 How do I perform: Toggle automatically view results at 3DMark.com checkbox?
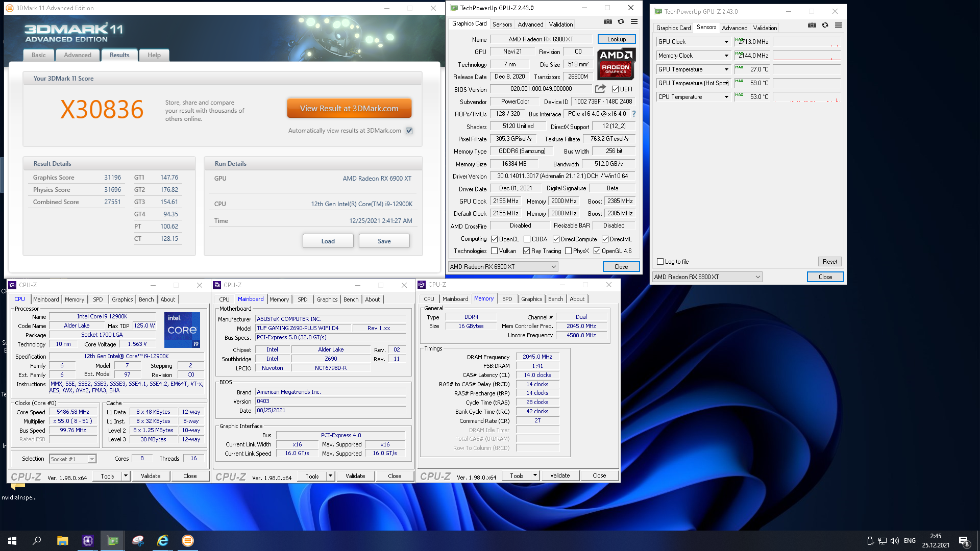point(409,131)
